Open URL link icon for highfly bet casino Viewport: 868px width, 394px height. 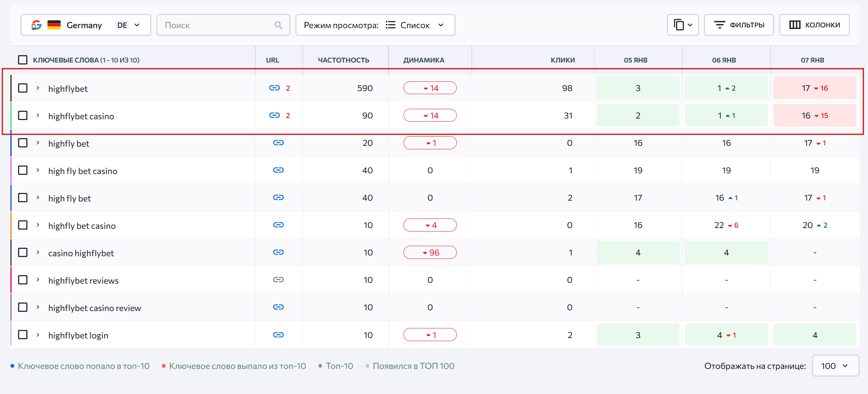(x=278, y=225)
